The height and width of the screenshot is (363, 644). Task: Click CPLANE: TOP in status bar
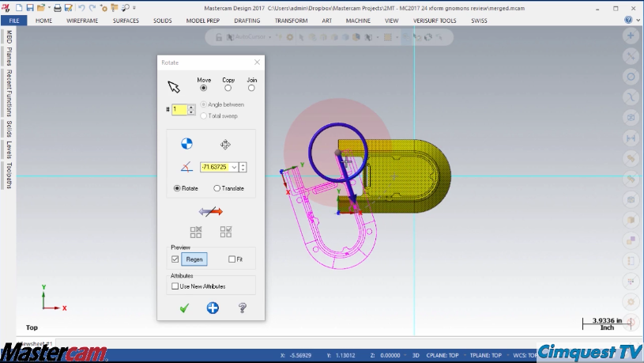tap(443, 355)
